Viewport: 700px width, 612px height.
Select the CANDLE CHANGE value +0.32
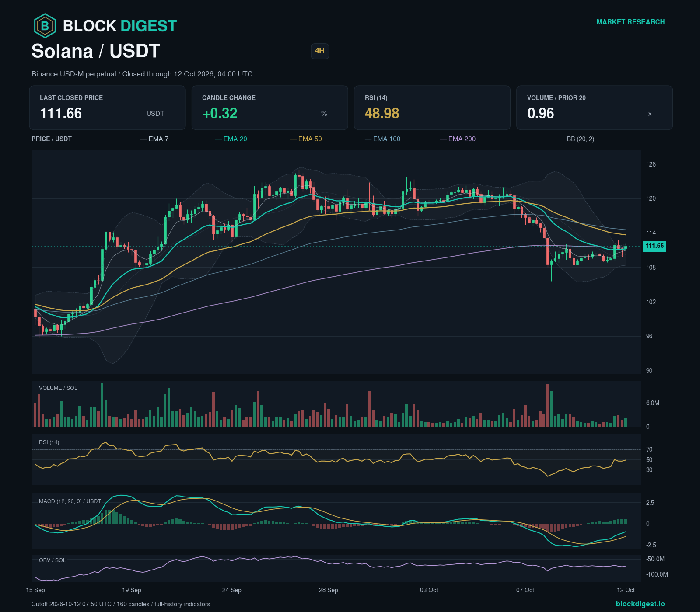(220, 113)
